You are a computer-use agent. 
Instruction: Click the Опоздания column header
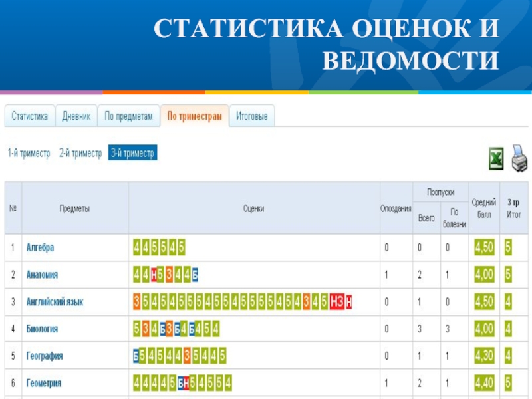[396, 208]
